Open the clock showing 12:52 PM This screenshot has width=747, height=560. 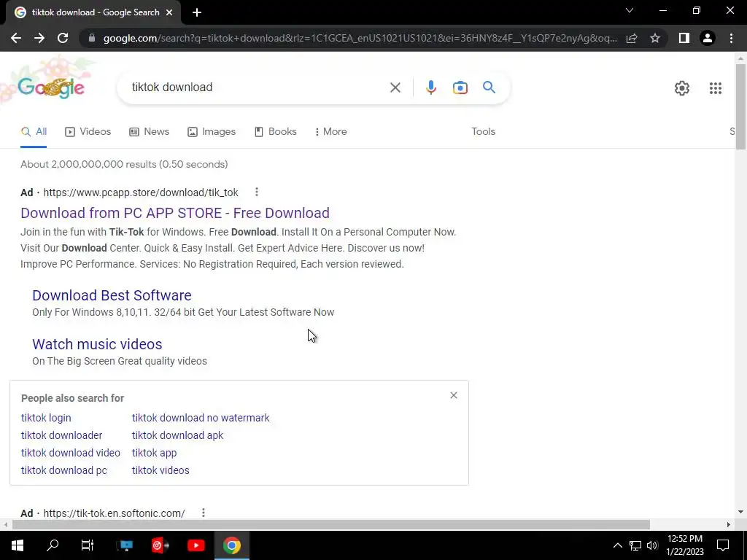coord(684,545)
